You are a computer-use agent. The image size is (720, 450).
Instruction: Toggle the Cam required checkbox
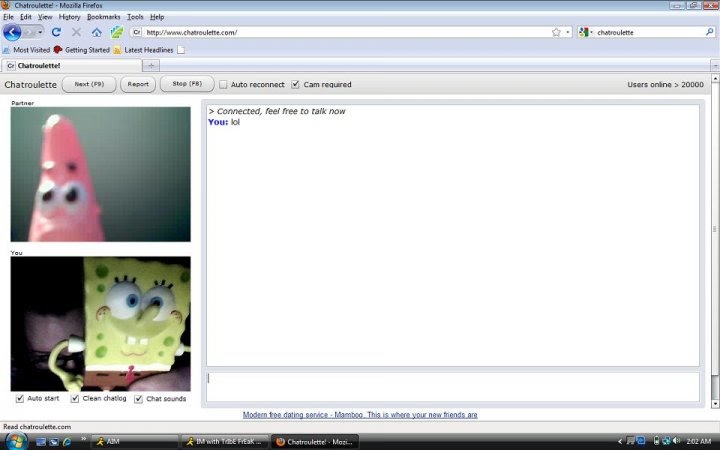point(295,84)
